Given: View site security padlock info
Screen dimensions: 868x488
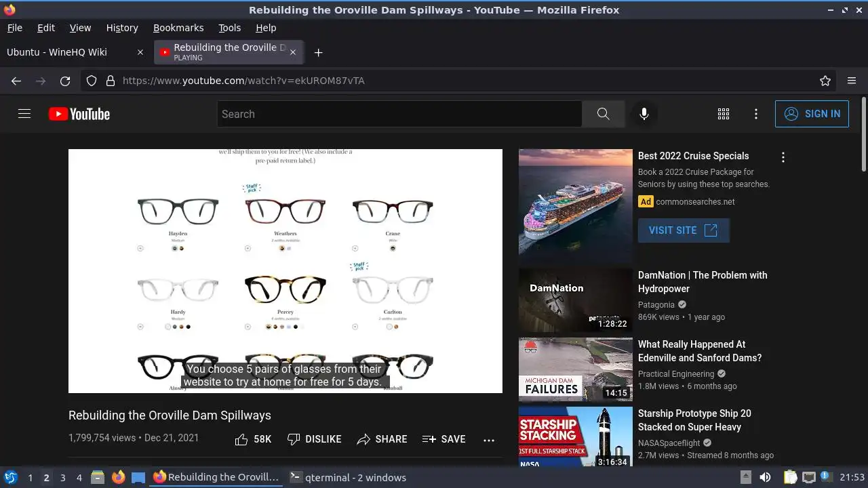Looking at the screenshot, I should pos(111,81).
